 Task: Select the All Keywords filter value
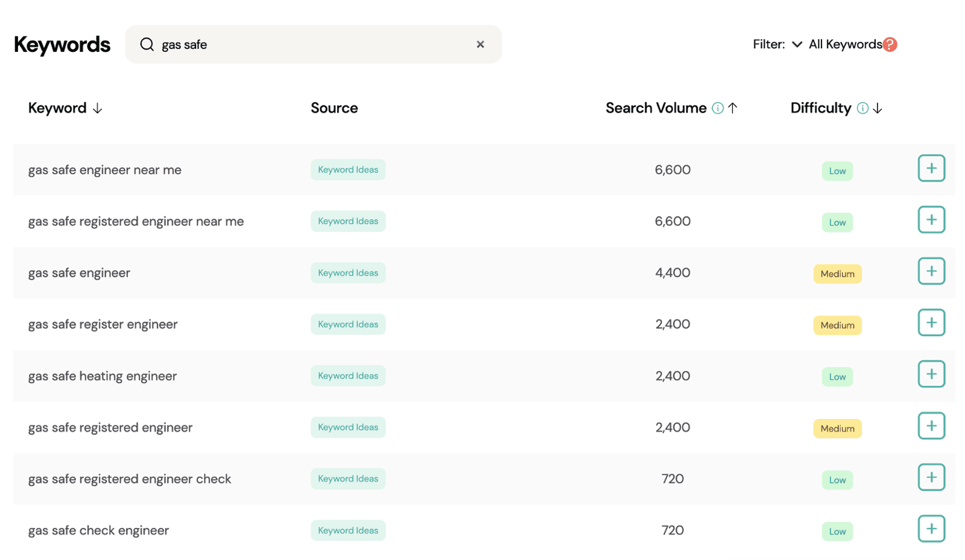pos(845,44)
